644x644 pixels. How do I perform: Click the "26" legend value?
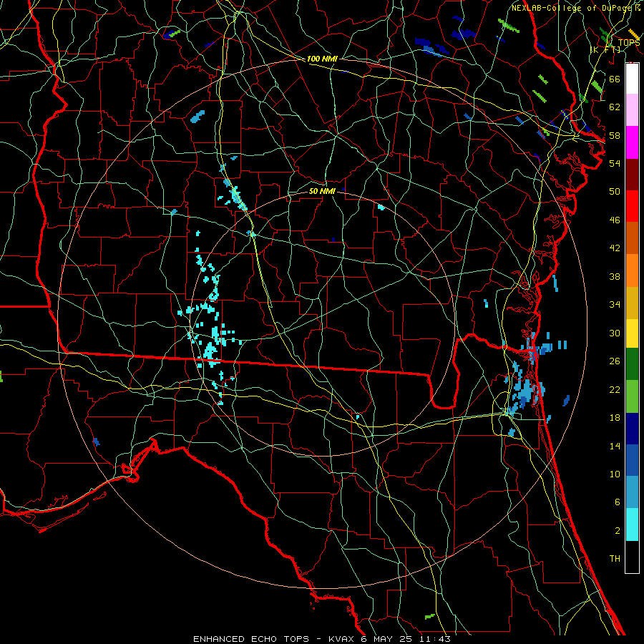pyautogui.click(x=615, y=361)
